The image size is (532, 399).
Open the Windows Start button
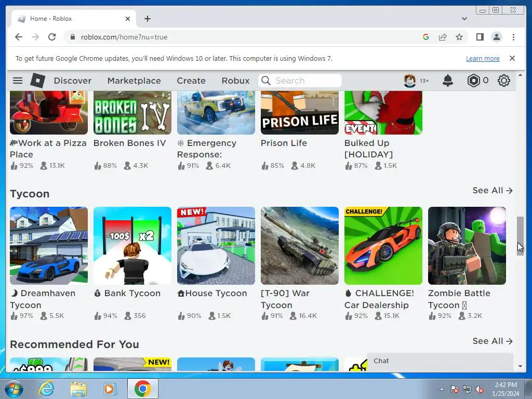[x=13, y=389]
